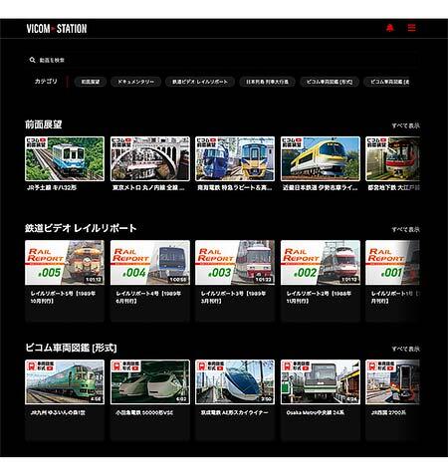Show all videos in 前面展望 section

405,125
